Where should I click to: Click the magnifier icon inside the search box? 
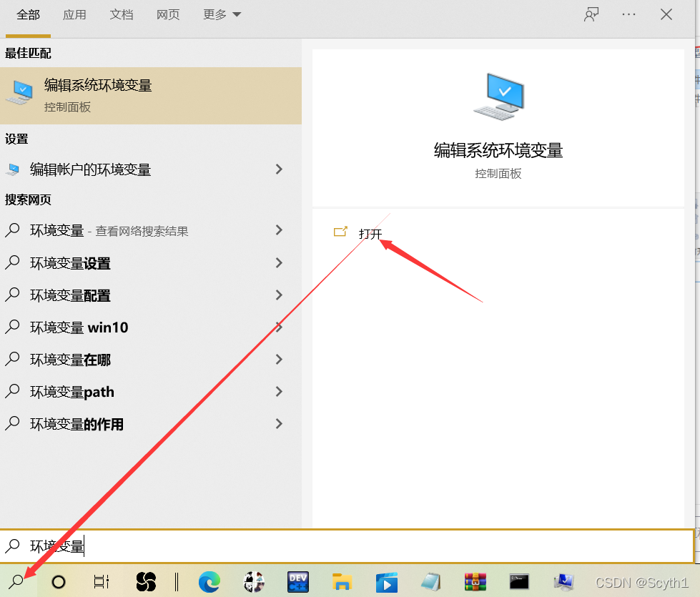pyautogui.click(x=12, y=546)
